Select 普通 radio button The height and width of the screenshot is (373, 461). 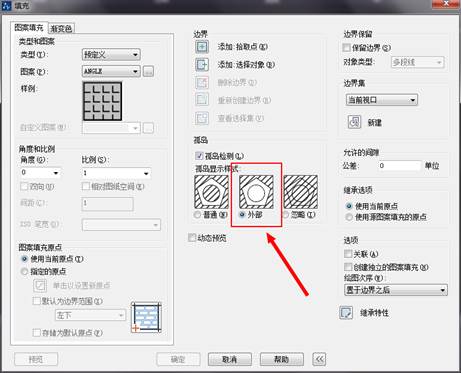pyautogui.click(x=198, y=215)
